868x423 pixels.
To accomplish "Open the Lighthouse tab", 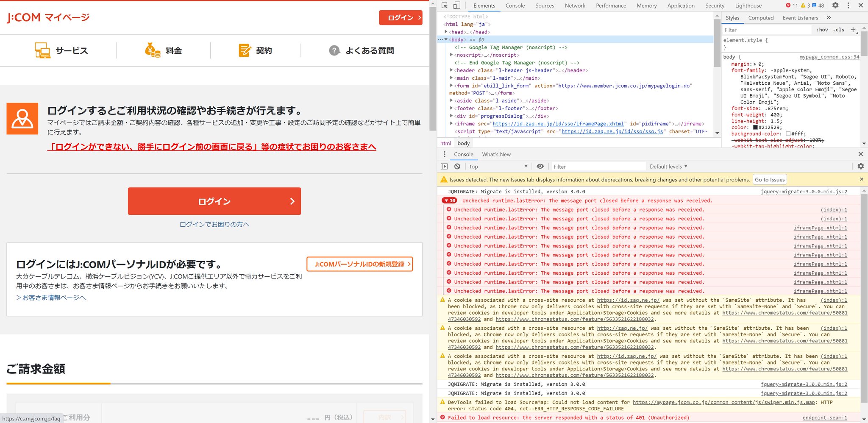I will (x=748, y=6).
